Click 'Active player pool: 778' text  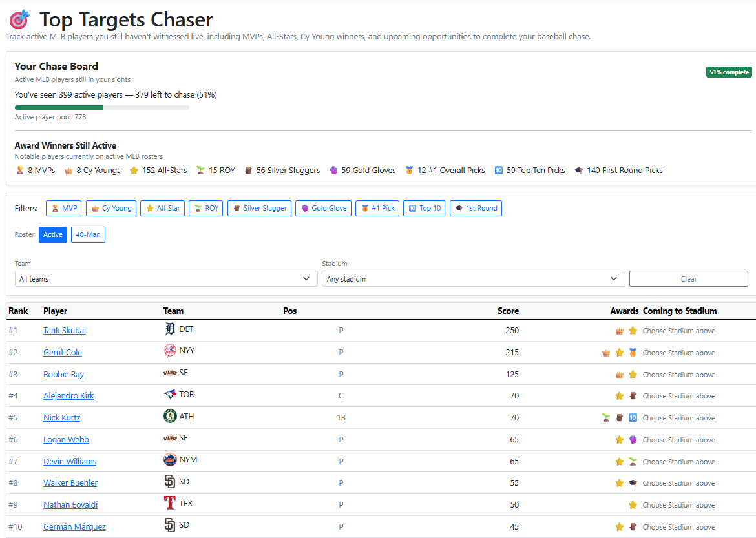[x=50, y=117]
